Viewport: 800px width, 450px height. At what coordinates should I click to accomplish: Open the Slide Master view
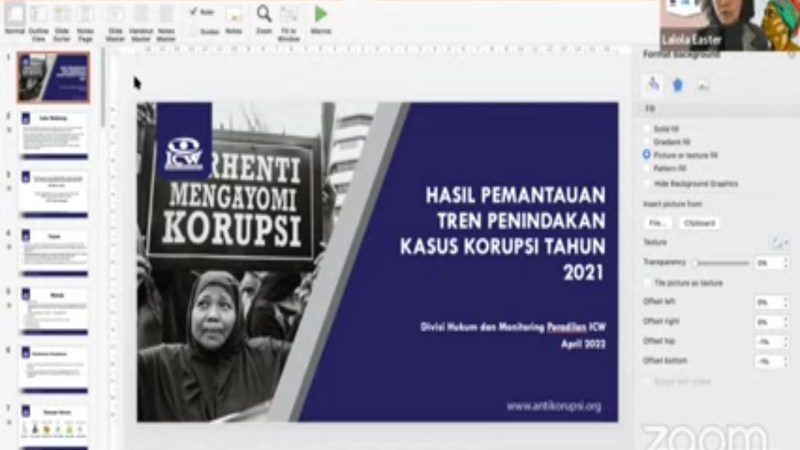(116, 17)
